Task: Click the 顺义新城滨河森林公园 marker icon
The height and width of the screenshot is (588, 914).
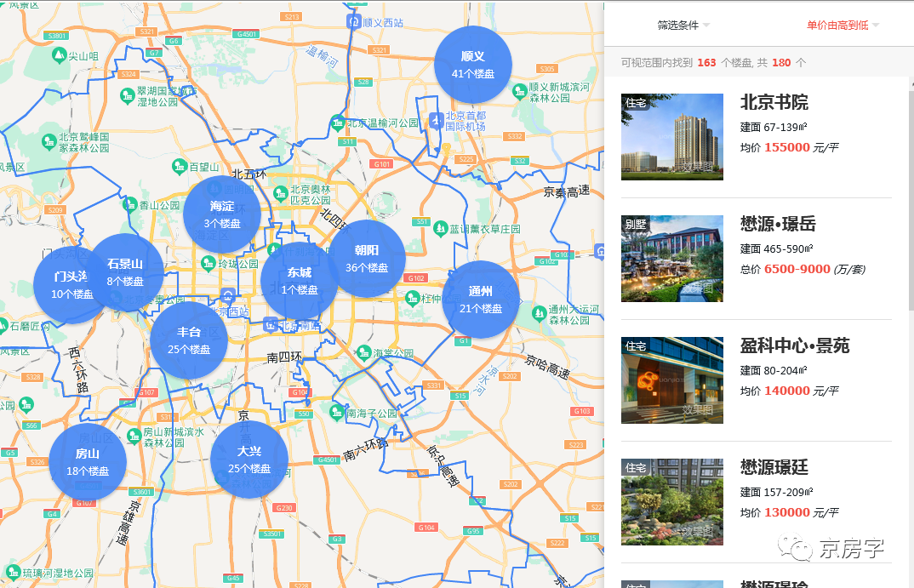Action: [x=519, y=92]
